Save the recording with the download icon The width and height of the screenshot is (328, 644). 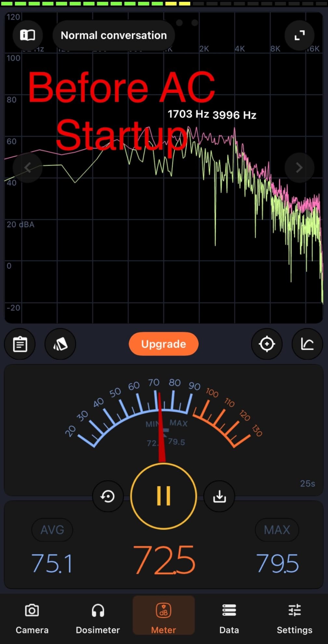point(219,496)
